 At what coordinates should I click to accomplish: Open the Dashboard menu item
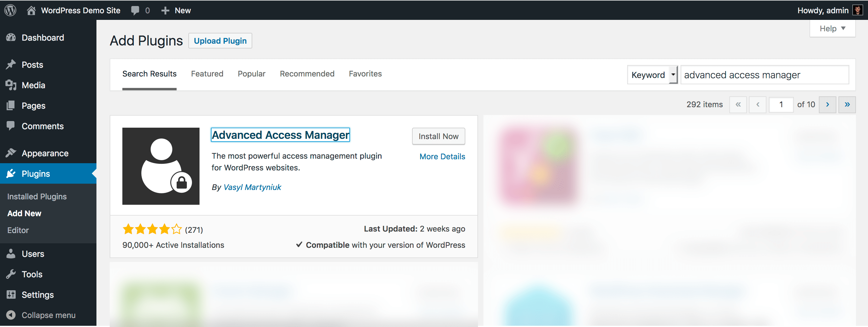pyautogui.click(x=43, y=37)
